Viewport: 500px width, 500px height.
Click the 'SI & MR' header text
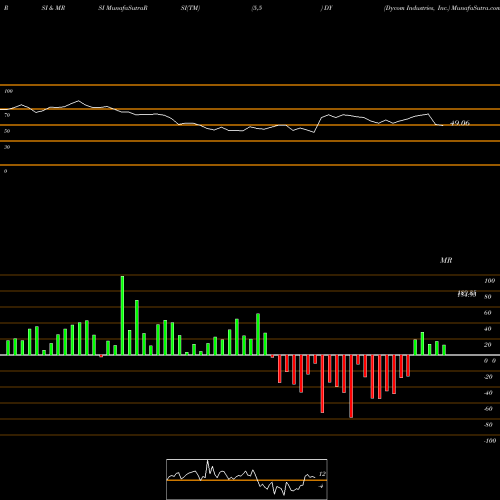click(x=53, y=8)
